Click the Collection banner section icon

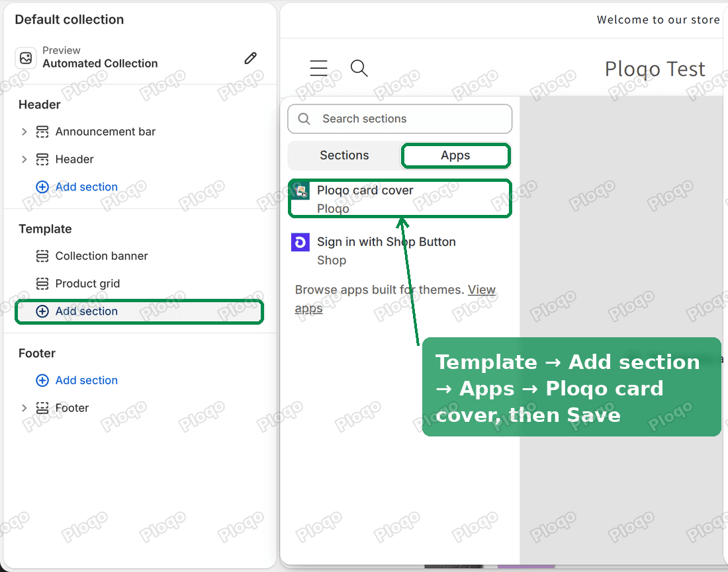[x=42, y=256]
